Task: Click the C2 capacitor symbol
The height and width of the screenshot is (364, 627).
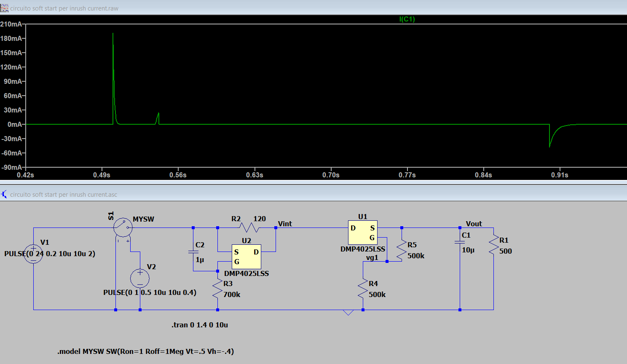Action: tap(193, 252)
